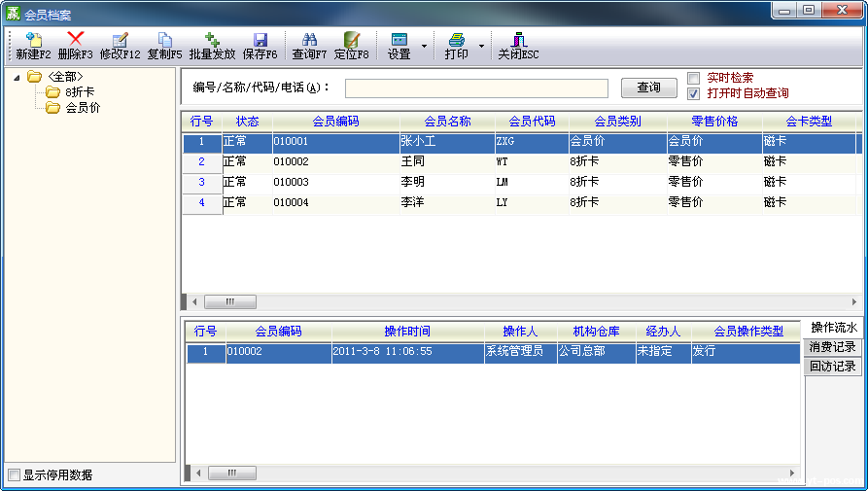The height and width of the screenshot is (491, 868).
Task: Switch to the 操作流水 tab
Action: click(833, 328)
